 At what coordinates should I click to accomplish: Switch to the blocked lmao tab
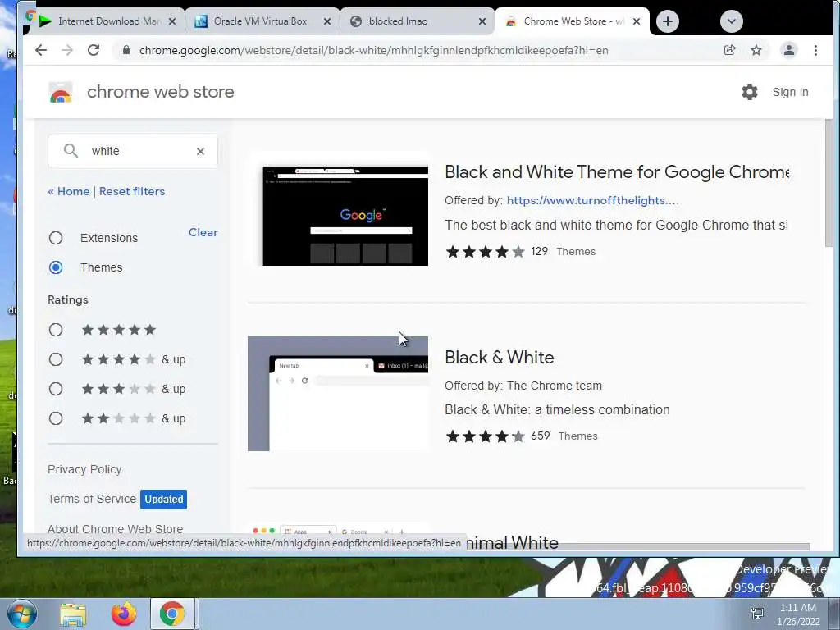(417, 21)
